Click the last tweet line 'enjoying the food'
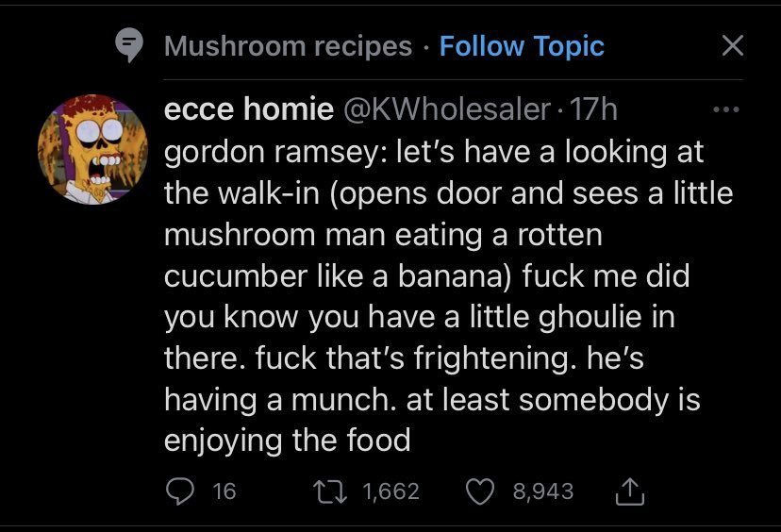This screenshot has height=532, width=781. (288, 441)
